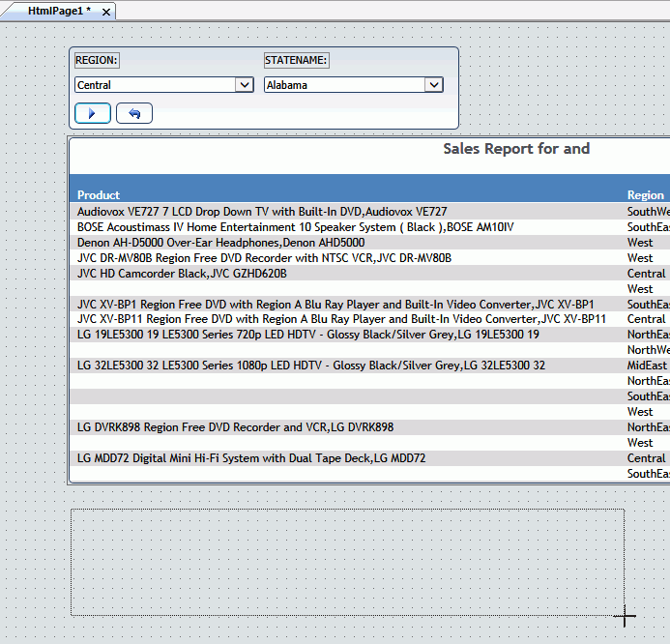The width and height of the screenshot is (670, 644).
Task: Select the REGION: label
Action: (x=97, y=60)
